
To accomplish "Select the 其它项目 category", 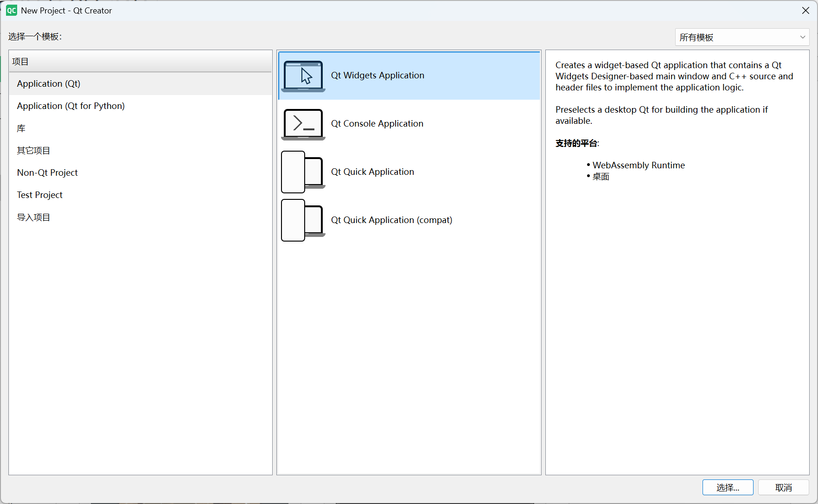I will (140, 151).
